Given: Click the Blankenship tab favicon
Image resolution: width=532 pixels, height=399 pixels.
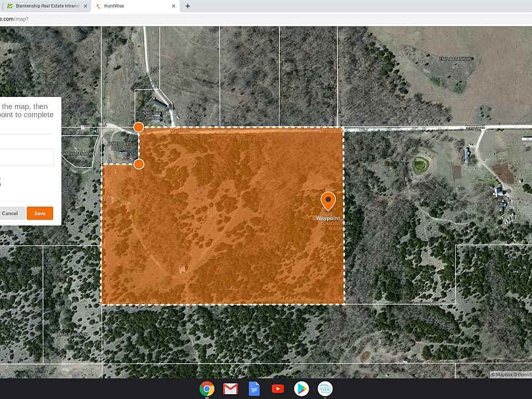Looking at the screenshot, I should click(10, 6).
